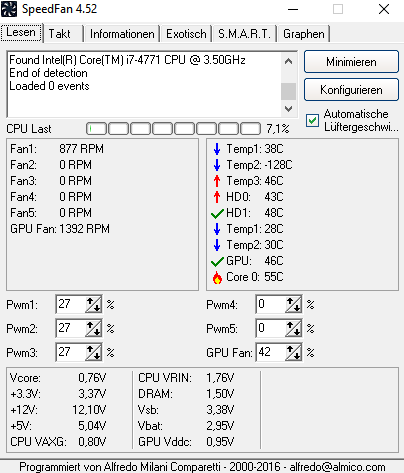404x473 pixels.
Task: Close the SpeedFan window
Action: pyautogui.click(x=384, y=9)
